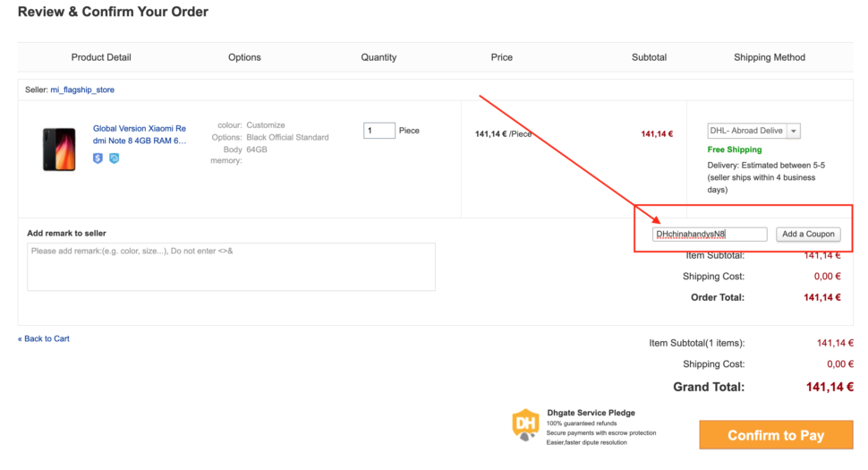Click the Product Detail column header
868x470 pixels.
[101, 57]
